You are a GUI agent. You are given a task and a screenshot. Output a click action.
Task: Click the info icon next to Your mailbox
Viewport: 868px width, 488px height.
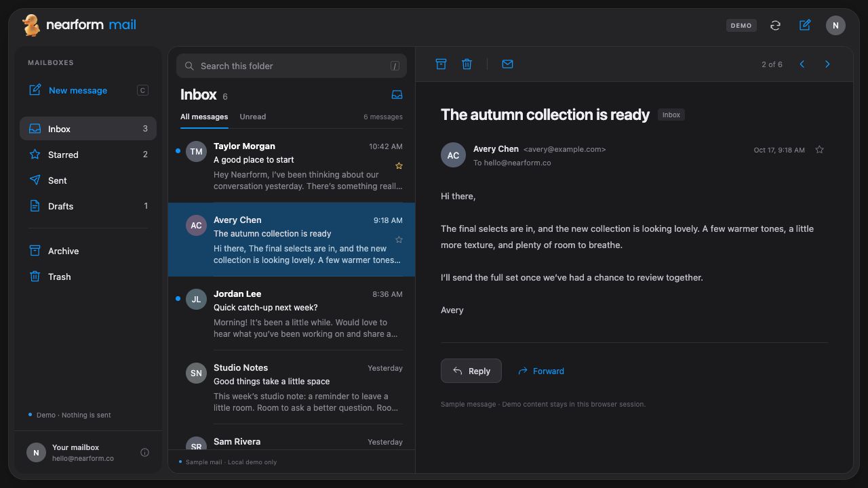(144, 452)
